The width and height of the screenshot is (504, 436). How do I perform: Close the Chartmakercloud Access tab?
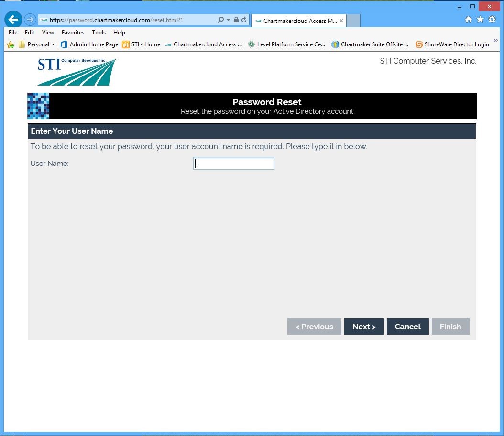click(341, 21)
